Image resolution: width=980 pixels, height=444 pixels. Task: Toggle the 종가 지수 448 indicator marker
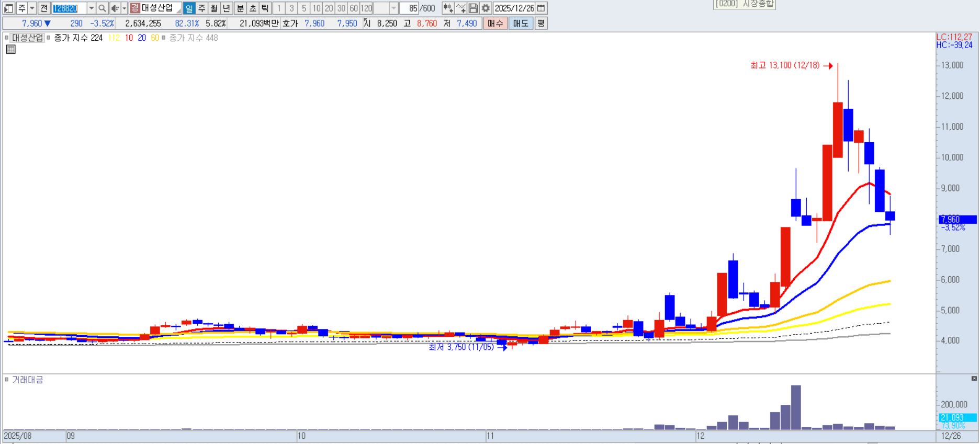164,38
